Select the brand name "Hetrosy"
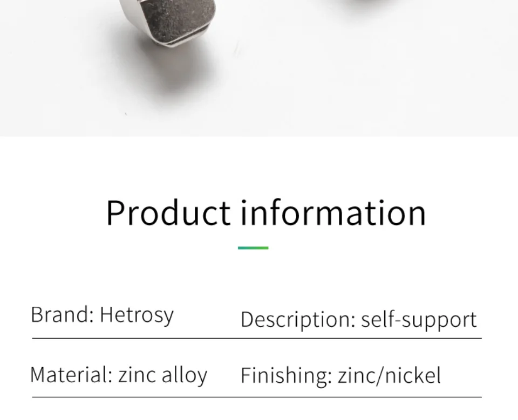518x420 pixels. pyautogui.click(x=137, y=315)
